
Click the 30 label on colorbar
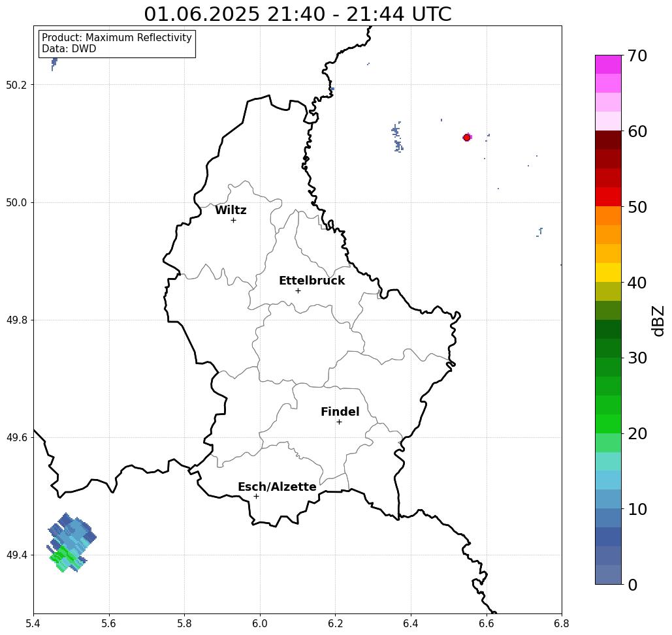(x=637, y=358)
